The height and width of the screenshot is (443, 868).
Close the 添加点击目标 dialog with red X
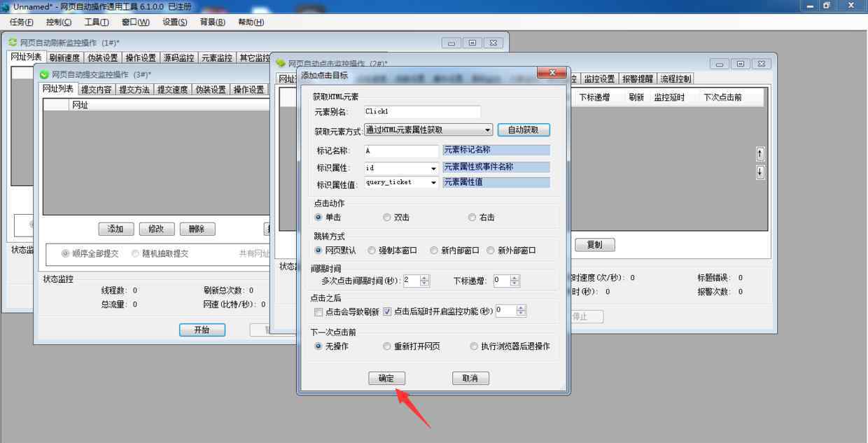click(552, 73)
